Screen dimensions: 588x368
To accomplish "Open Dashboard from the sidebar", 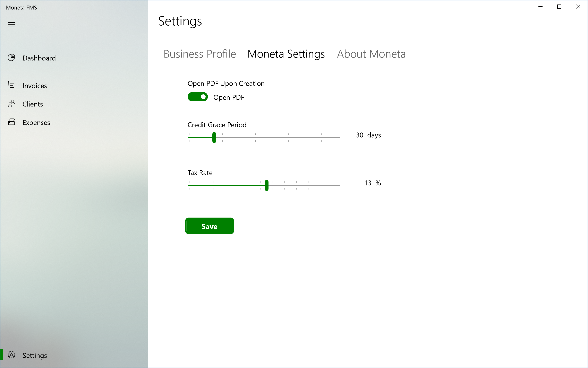I will point(39,58).
